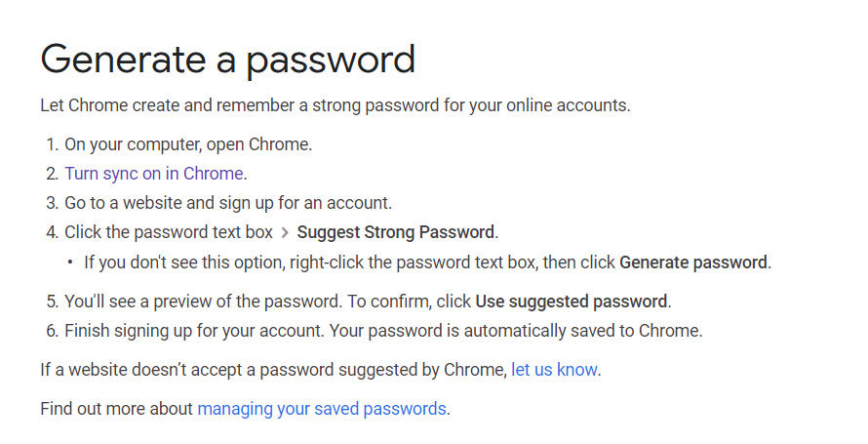Click the bold "Suggest Strong Password" text
Viewport: 868px width, 444px height.
pyautogui.click(x=396, y=232)
